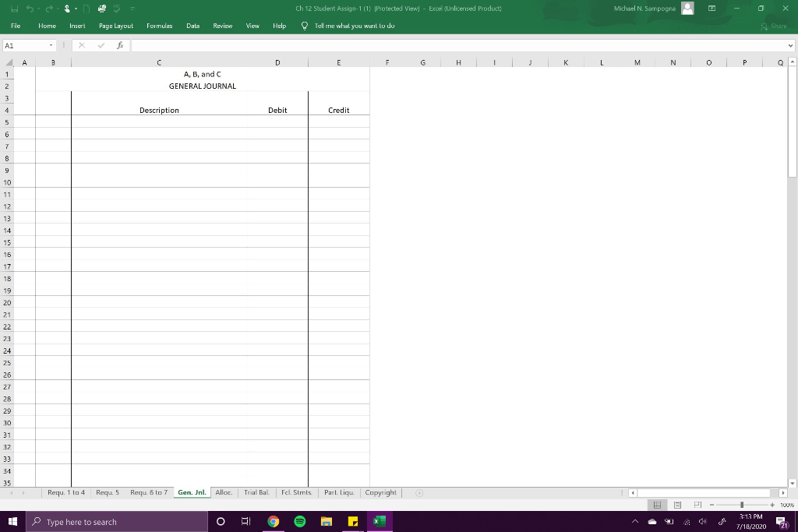The height and width of the screenshot is (532, 798).
Task: Click the Print icon on Quick Access Toolbar
Action: click(101, 8)
